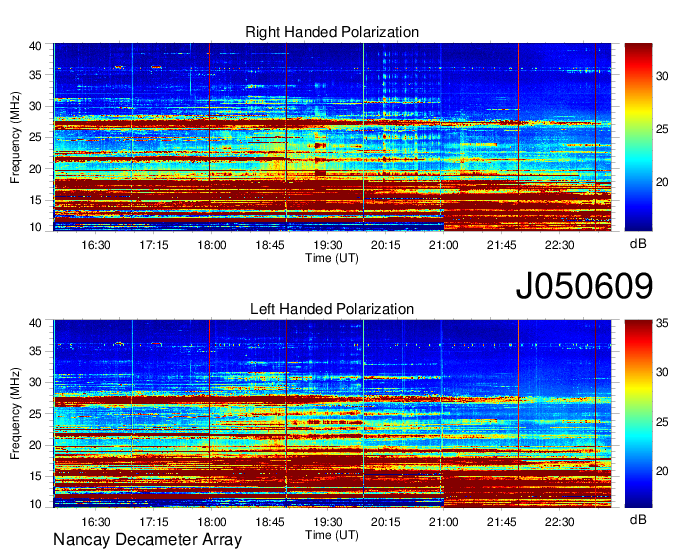Click the 21:00 tick under top plot
This screenshot has height=552, width=680.
point(443,245)
